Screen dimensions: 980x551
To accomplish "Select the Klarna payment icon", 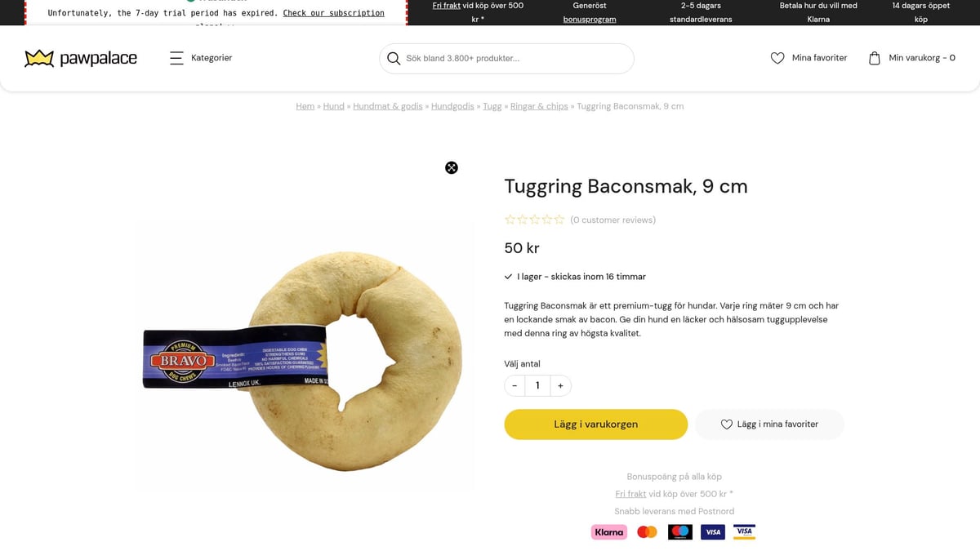I will (x=608, y=531).
